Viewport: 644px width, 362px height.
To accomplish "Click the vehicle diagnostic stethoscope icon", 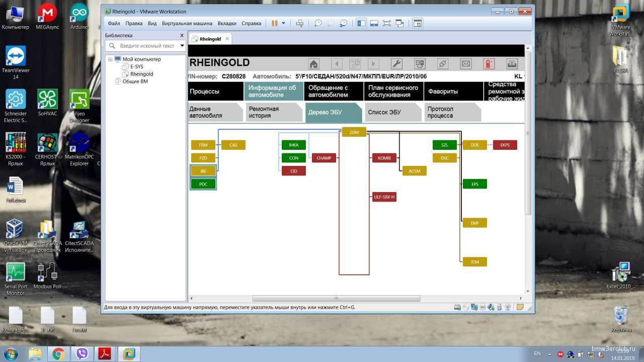I will pyautogui.click(x=420, y=64).
